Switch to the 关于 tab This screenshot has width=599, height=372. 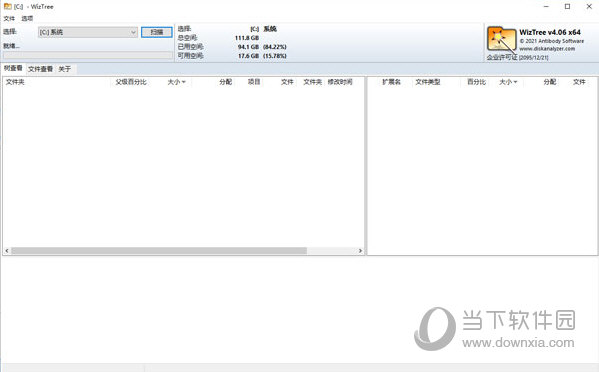pos(65,69)
